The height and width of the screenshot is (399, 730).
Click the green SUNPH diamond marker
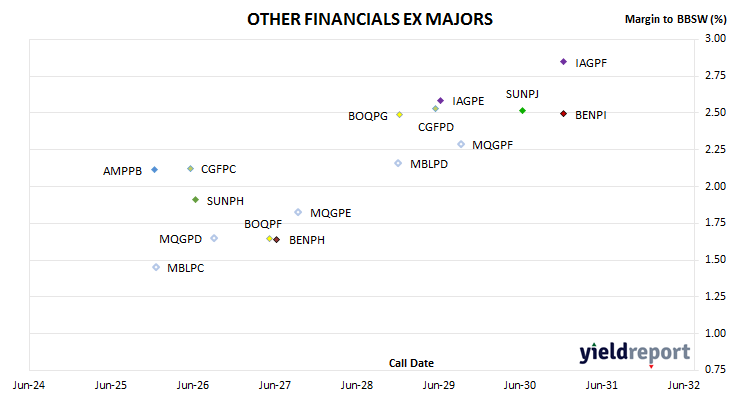(196, 200)
